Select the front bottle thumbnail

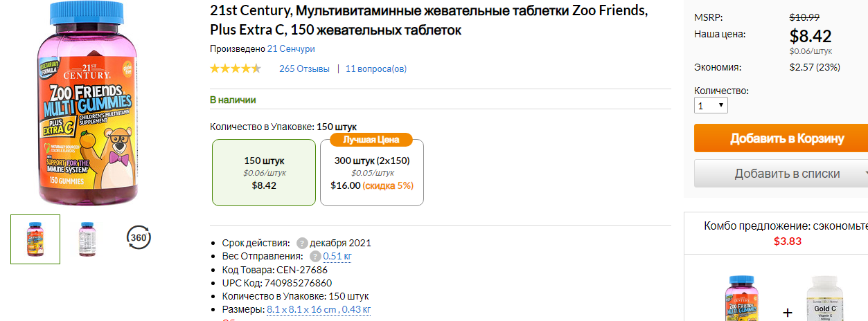tap(35, 239)
